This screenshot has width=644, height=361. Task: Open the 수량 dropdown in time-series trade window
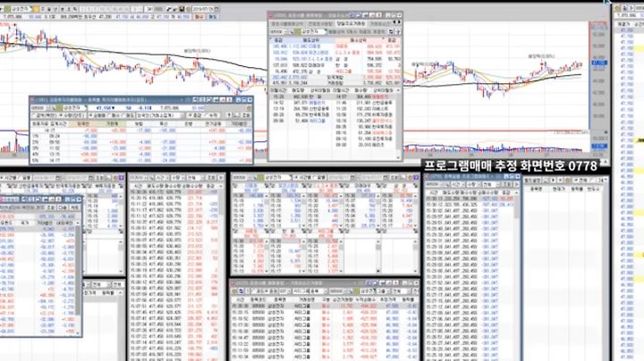[178, 178]
